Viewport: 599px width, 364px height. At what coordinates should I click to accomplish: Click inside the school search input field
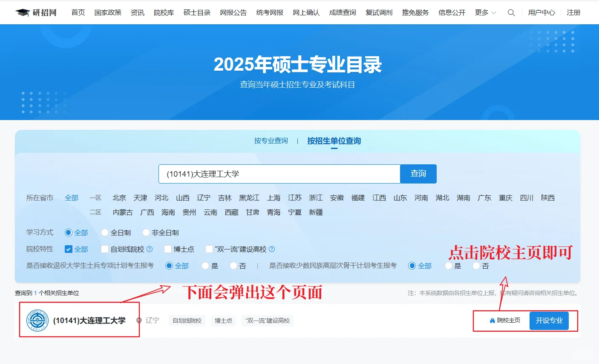(277, 174)
